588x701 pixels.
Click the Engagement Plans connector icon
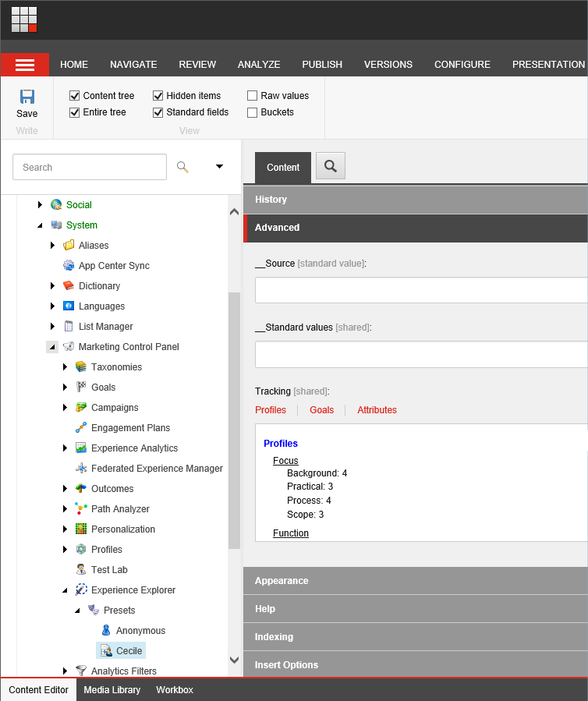[x=81, y=427]
